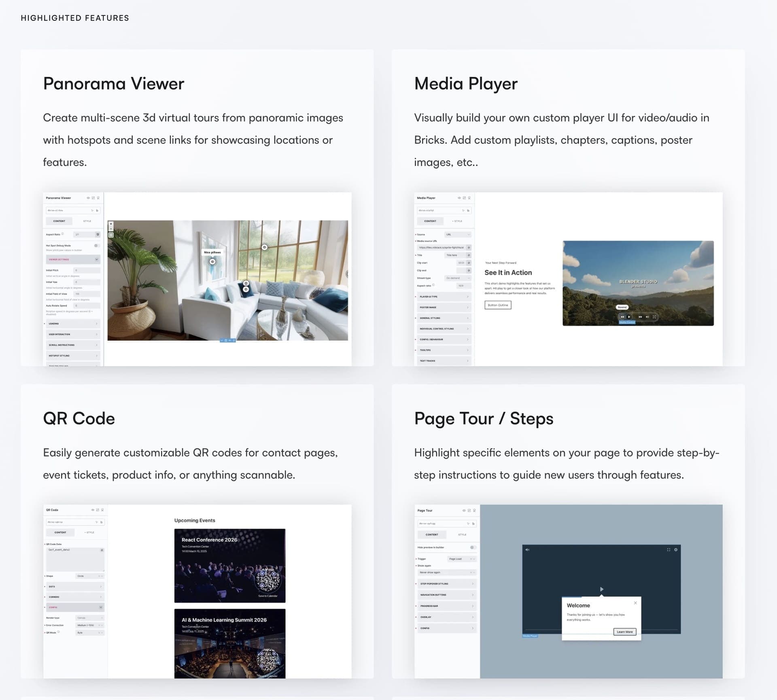Image resolution: width=777 pixels, height=700 pixels.
Task: Click the save icon in the QR Code panel header
Action: [98, 510]
